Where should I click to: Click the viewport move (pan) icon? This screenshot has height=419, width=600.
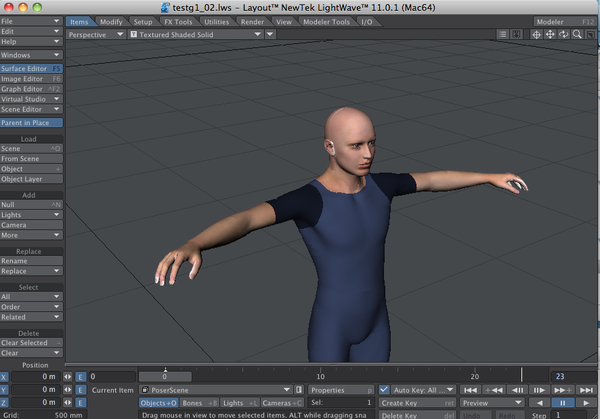[x=550, y=35]
